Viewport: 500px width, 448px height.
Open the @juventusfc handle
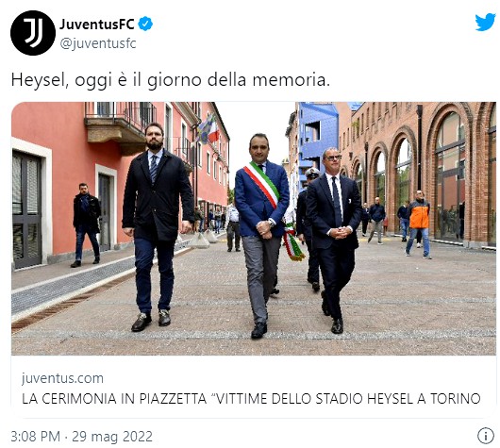pyautogui.click(x=98, y=43)
